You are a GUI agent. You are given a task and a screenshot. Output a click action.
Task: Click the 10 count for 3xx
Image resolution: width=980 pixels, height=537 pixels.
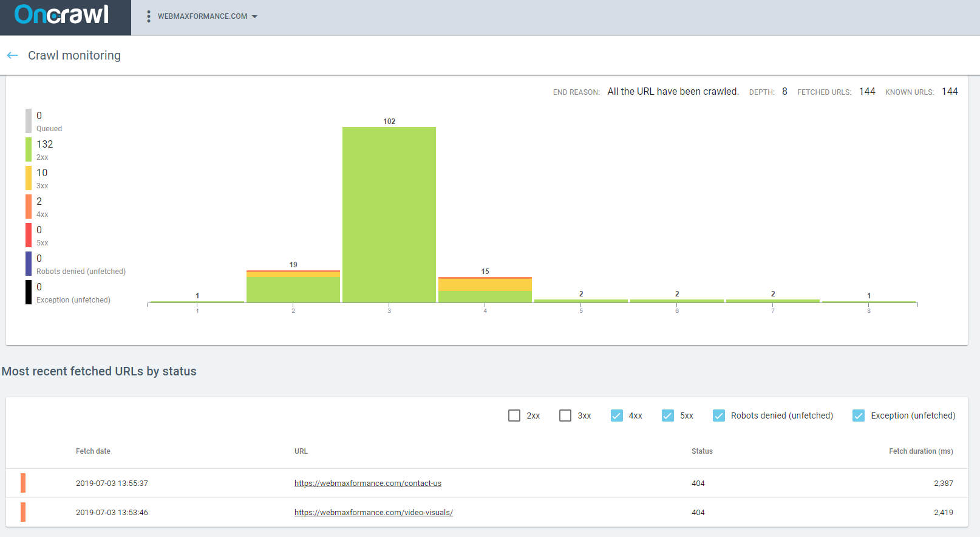pos(42,173)
